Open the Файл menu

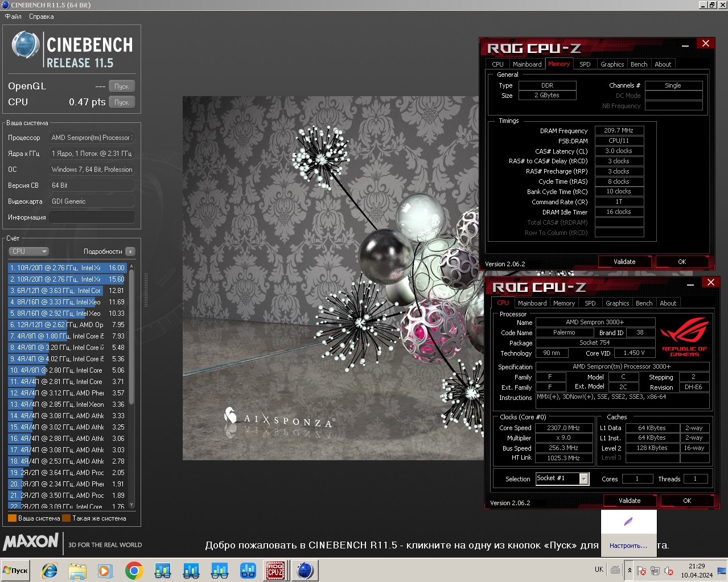[x=13, y=16]
